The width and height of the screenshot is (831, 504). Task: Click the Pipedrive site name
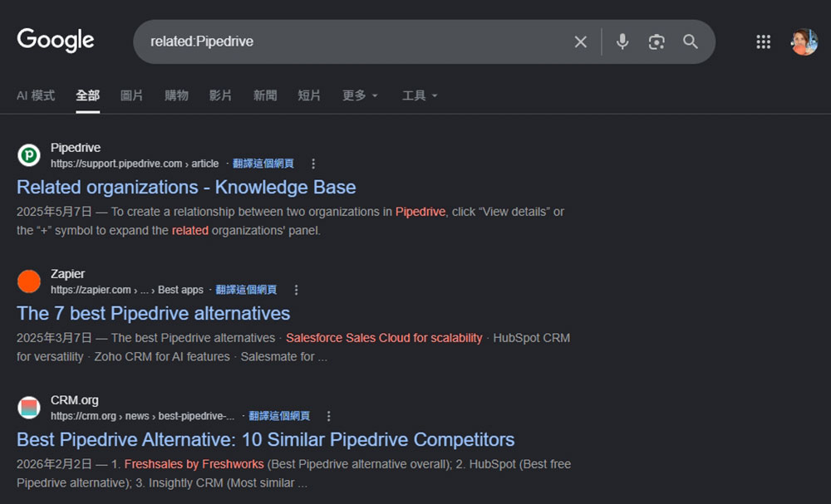tap(76, 148)
